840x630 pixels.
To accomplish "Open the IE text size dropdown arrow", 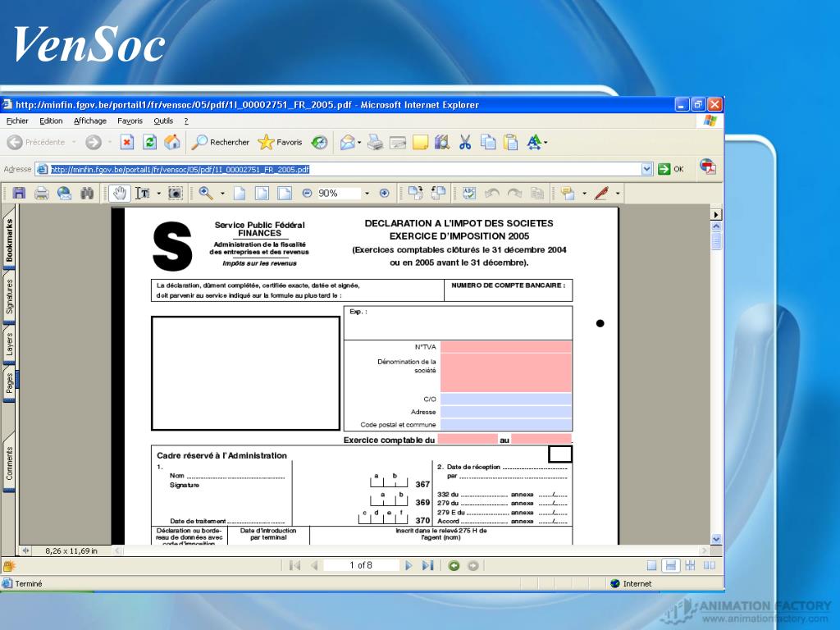I will pyautogui.click(x=546, y=143).
